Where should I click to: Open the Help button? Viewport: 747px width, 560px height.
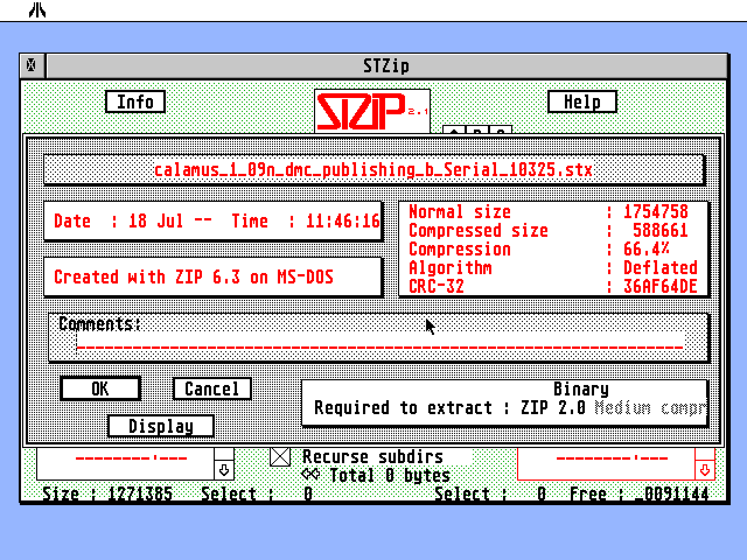click(x=582, y=102)
